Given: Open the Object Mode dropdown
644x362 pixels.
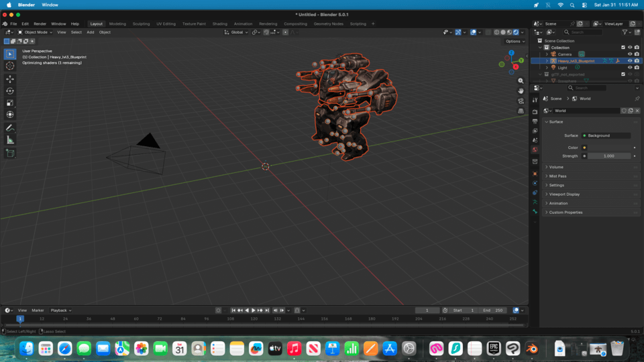Looking at the screenshot, I should click(35, 32).
